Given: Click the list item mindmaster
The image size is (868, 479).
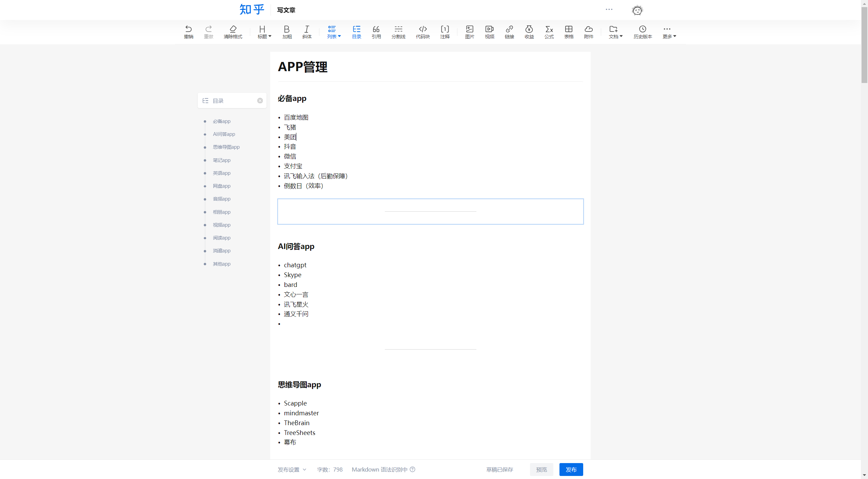Looking at the screenshot, I should (x=301, y=413).
